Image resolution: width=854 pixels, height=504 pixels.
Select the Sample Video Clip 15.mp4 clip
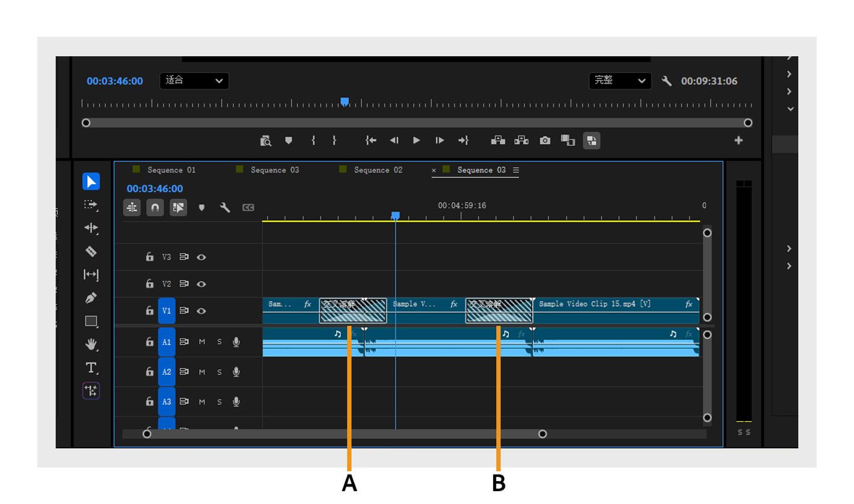click(x=616, y=310)
